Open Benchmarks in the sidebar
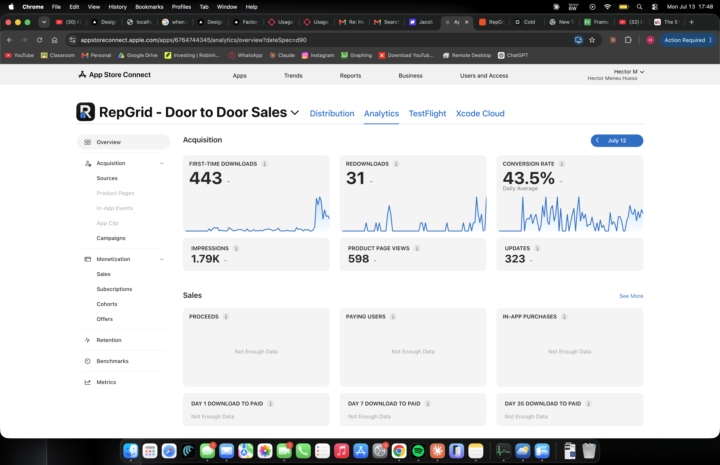This screenshot has height=465, width=720. point(112,361)
